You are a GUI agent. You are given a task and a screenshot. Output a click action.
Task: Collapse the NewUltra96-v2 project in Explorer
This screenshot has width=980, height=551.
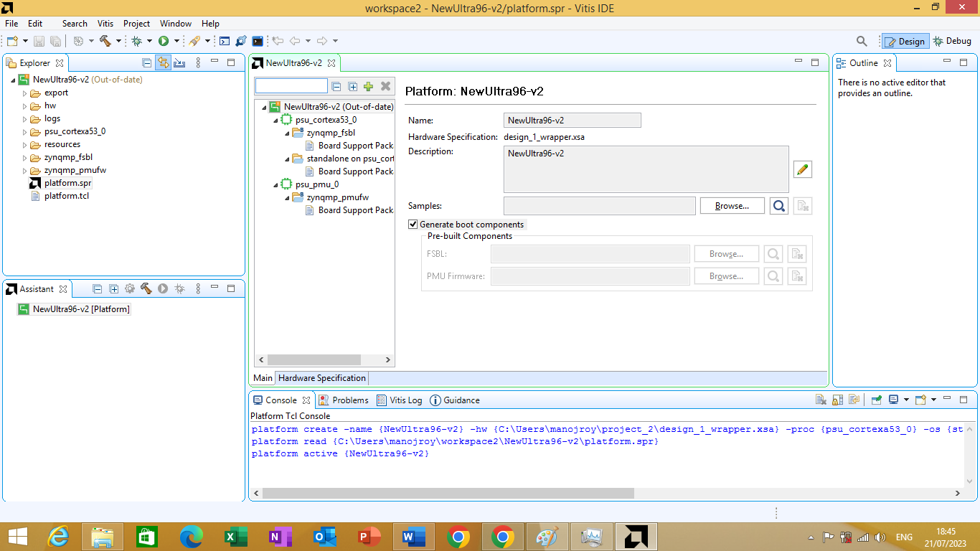(13, 80)
